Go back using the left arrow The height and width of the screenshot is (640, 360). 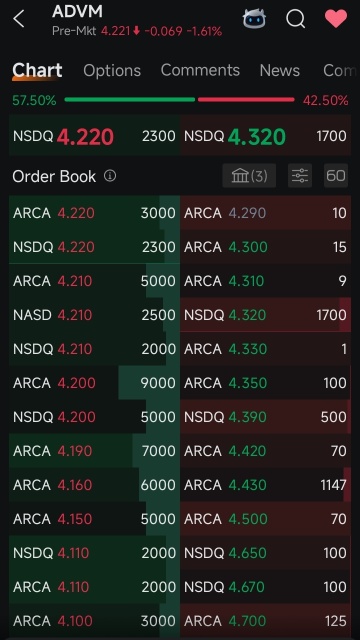tap(19, 19)
